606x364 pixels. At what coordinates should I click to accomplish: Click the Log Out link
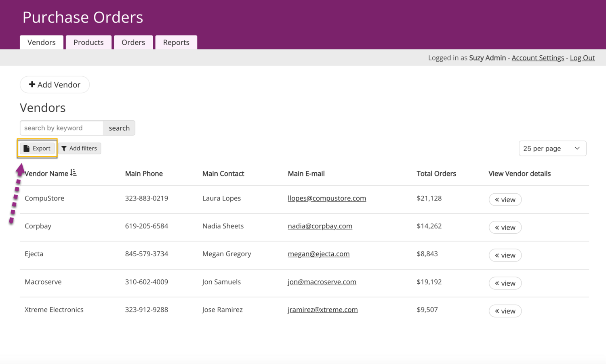click(582, 58)
